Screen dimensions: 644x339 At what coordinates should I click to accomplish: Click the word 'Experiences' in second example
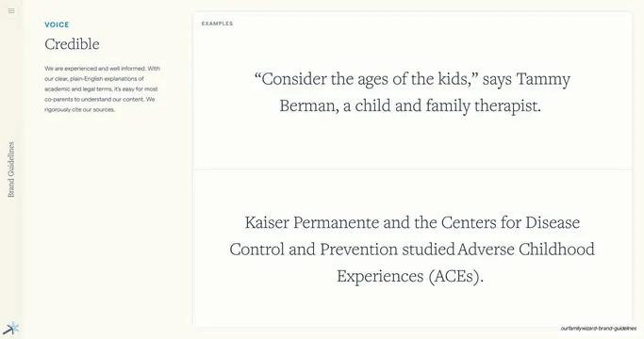point(380,276)
